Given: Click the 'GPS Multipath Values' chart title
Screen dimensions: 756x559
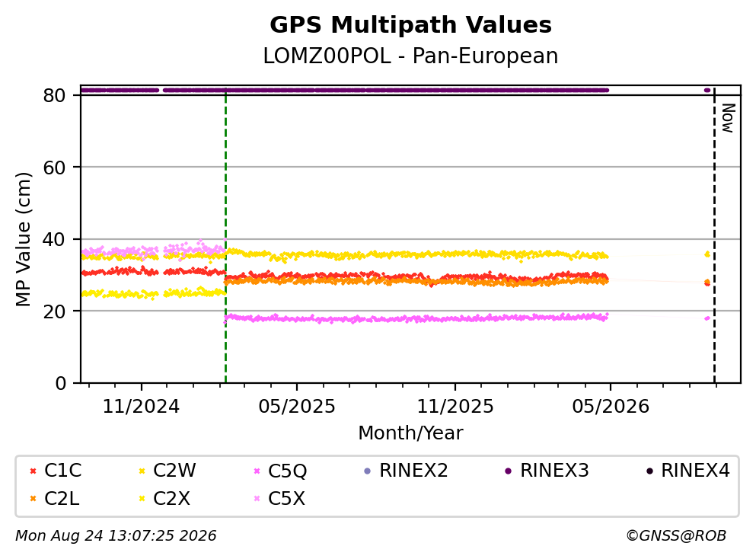Looking at the screenshot, I should [x=410, y=25].
